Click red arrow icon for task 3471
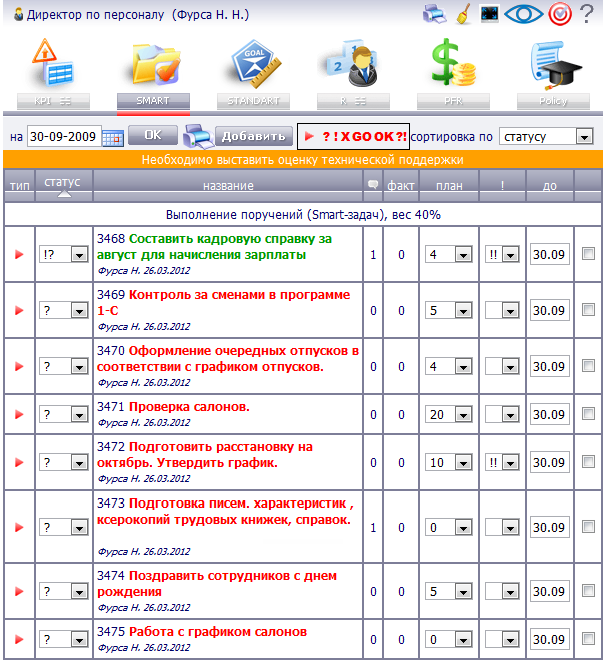This screenshot has height=662, width=606. coord(19,415)
